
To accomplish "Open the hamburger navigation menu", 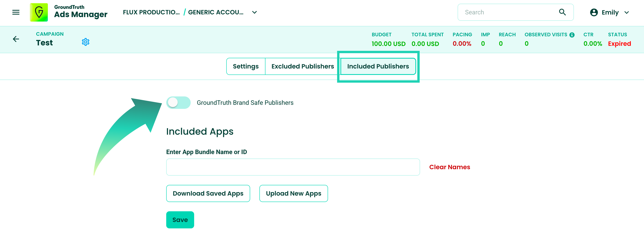I will 16,12.
